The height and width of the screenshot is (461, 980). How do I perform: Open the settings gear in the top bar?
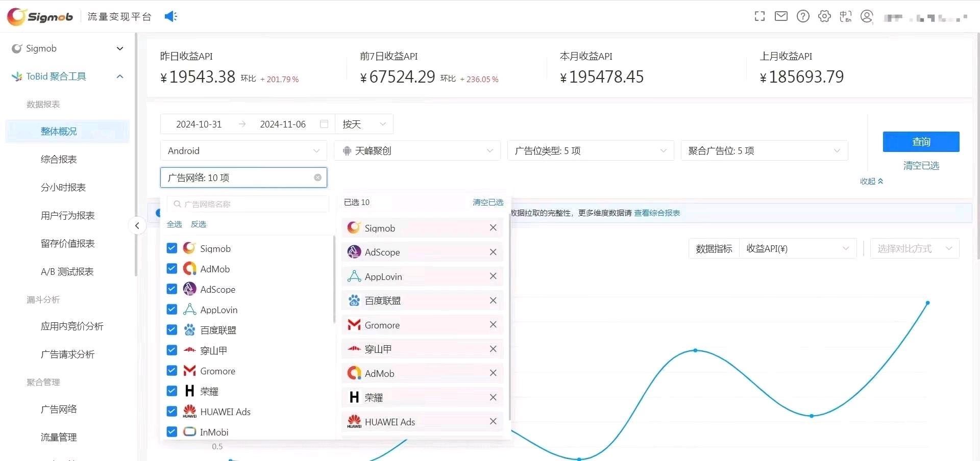click(824, 16)
